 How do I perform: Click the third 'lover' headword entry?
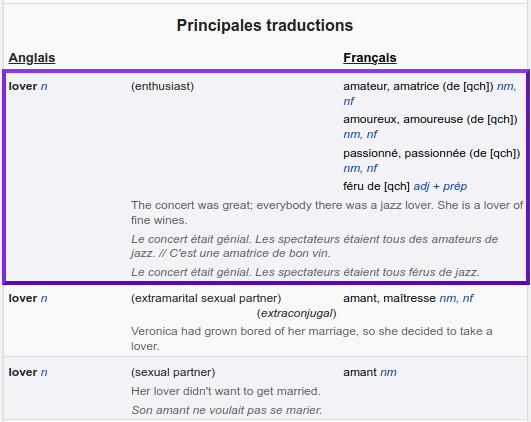[x=23, y=372]
